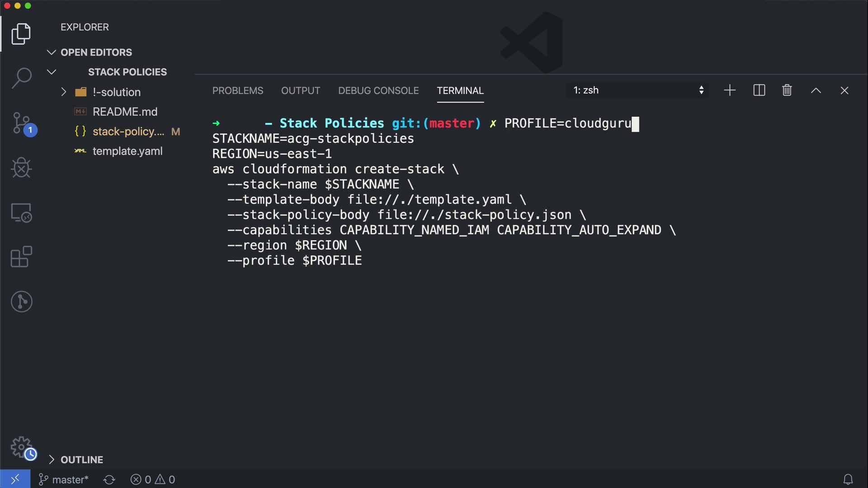Kill terminal with trash icon
The width and height of the screenshot is (868, 488).
click(x=787, y=90)
